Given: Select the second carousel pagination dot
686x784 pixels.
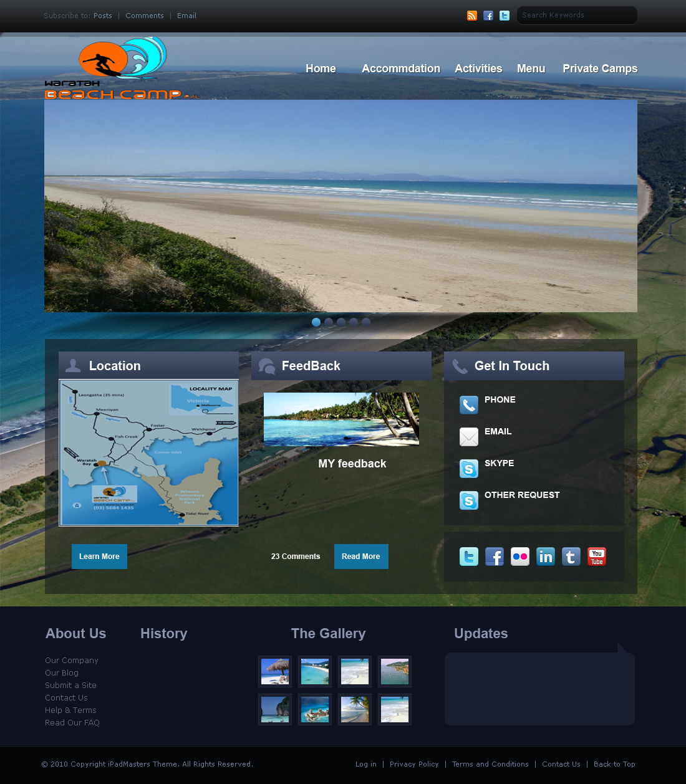Looking at the screenshot, I should pyautogui.click(x=329, y=322).
